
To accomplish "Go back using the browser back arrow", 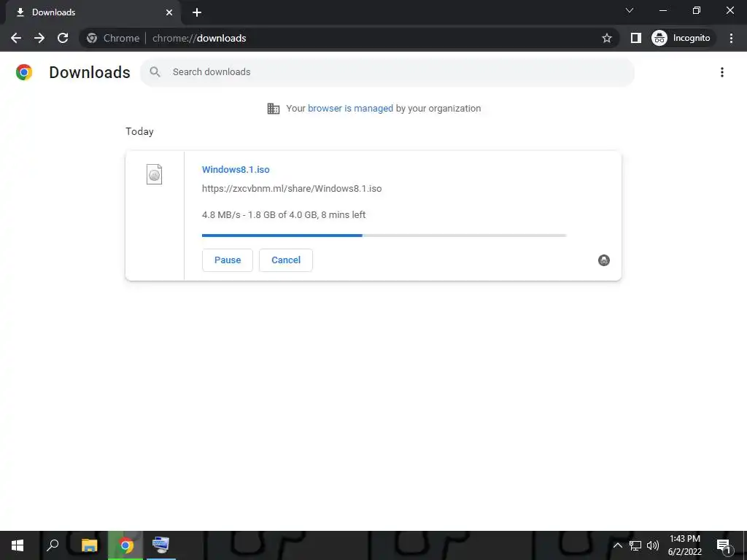I will pos(16,38).
